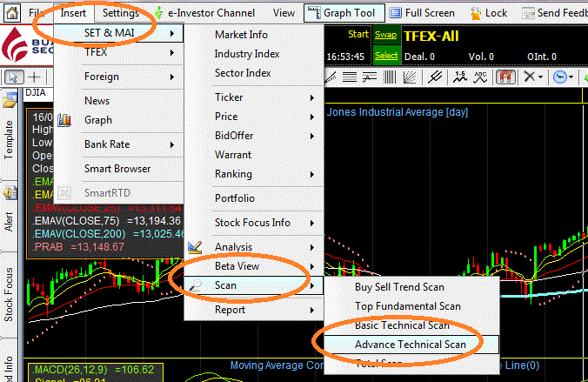Viewport: 588px width, 382px height.
Task: Switch to Full Screen mode
Action: 422,13
